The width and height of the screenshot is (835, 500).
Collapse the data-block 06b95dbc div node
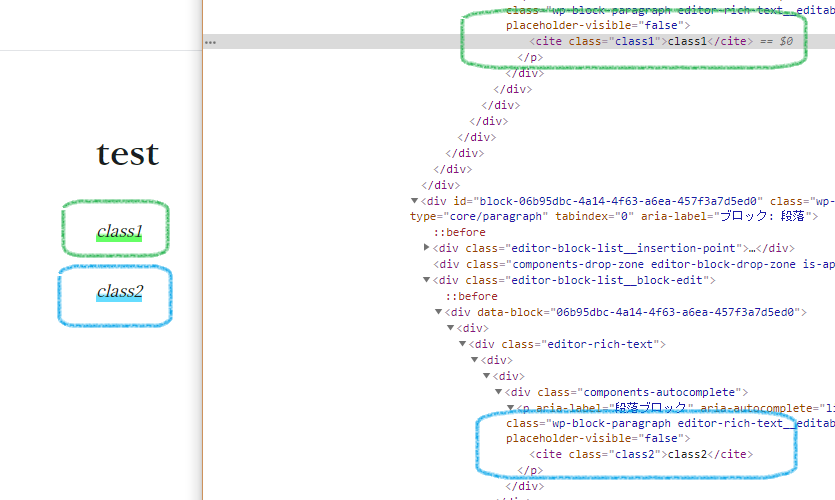(x=438, y=312)
